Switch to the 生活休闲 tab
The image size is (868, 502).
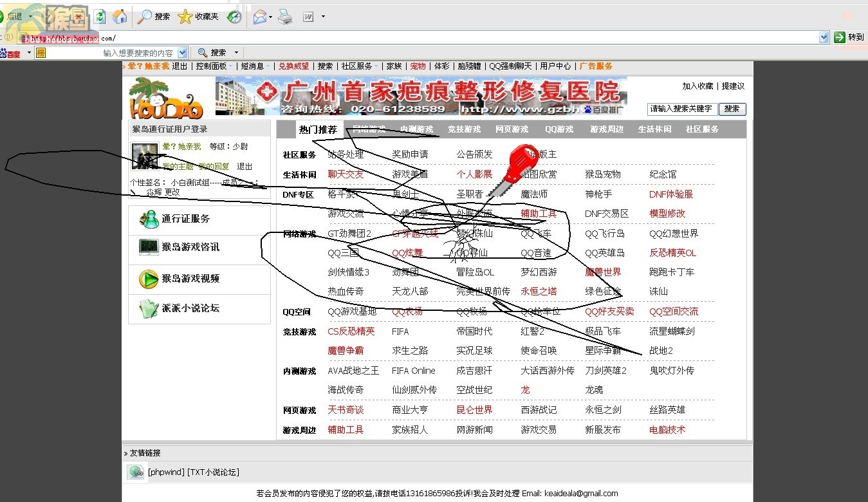pyautogui.click(x=654, y=129)
